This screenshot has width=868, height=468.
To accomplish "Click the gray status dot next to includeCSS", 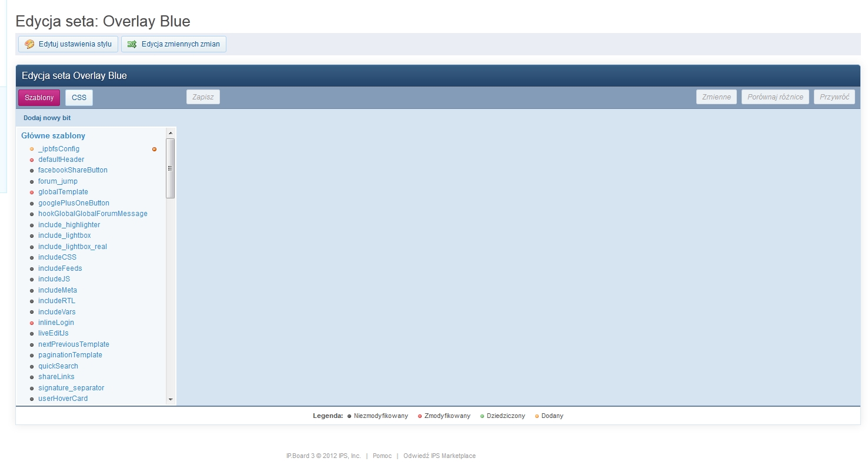I will click(32, 258).
